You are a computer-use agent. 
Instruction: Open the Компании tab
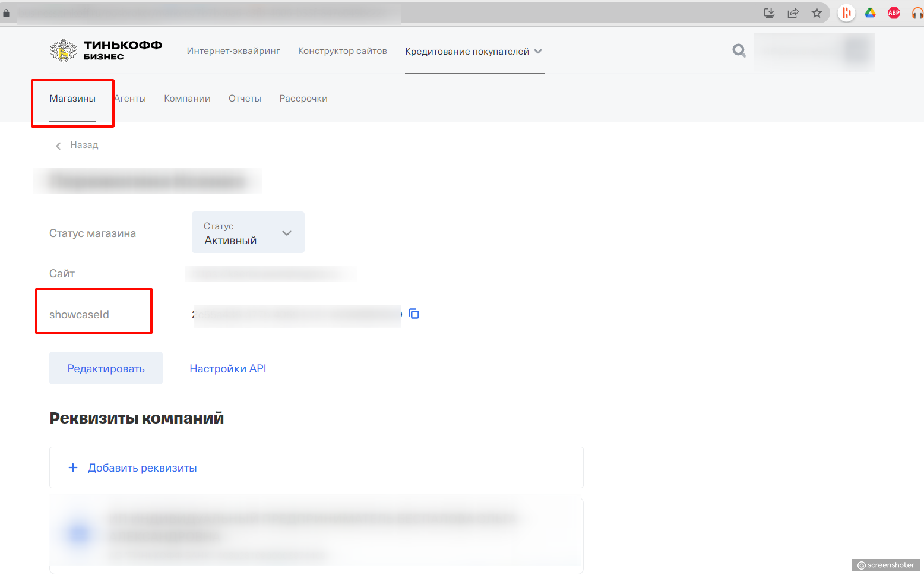click(187, 99)
